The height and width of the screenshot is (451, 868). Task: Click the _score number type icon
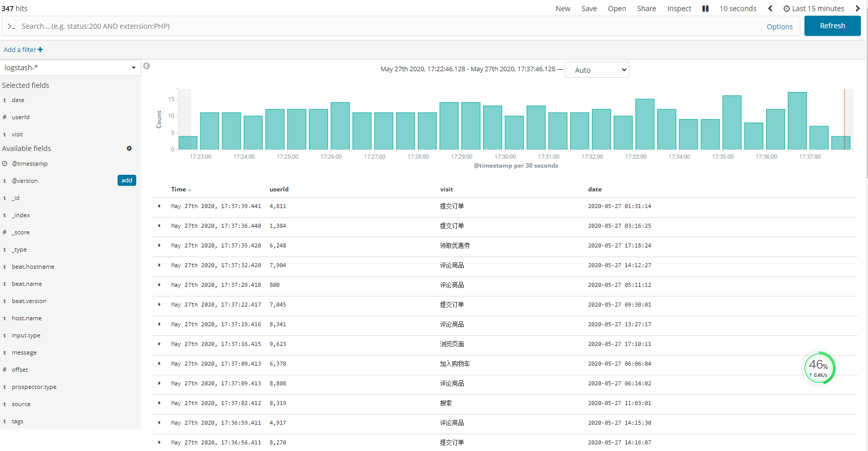[5, 232]
